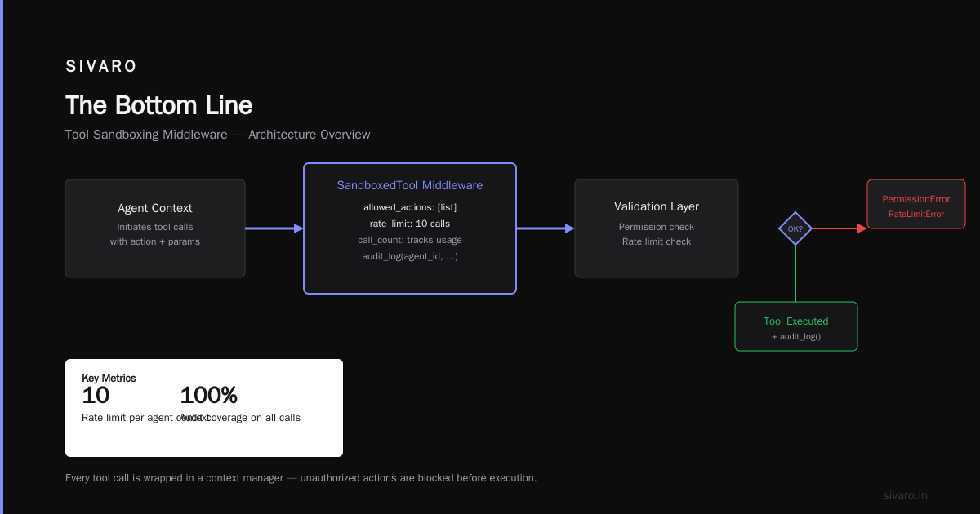Click the red arrow to PermissionError
The width and height of the screenshot is (980, 514).
pos(840,228)
